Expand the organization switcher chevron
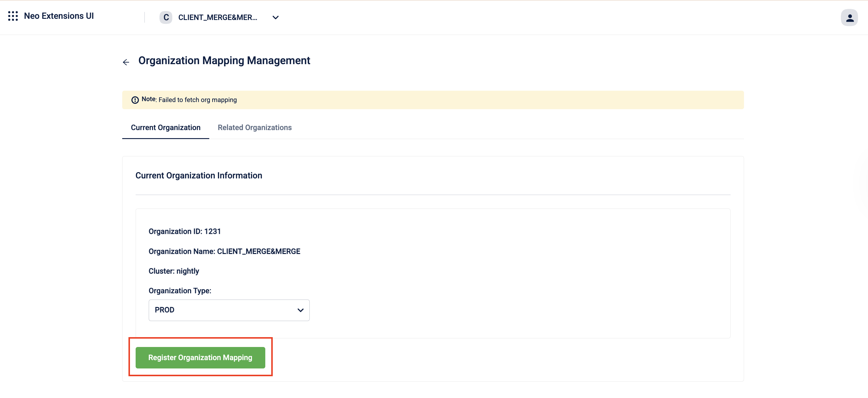Viewport: 868px width, 398px height. click(x=275, y=18)
